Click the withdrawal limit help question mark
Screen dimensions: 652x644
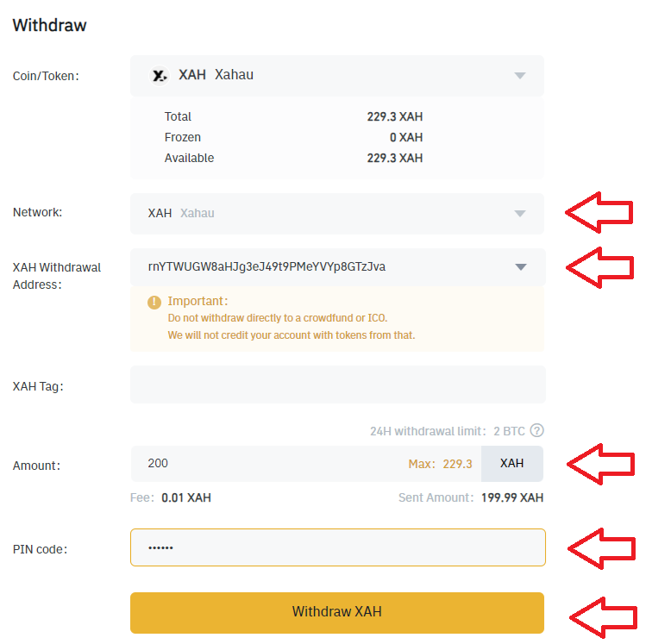point(537,430)
